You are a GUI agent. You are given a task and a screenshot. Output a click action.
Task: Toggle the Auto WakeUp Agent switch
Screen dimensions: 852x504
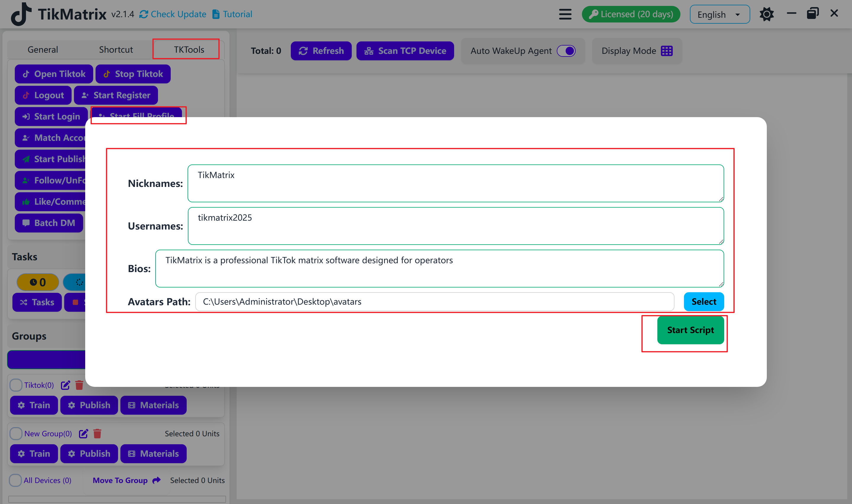tap(566, 51)
